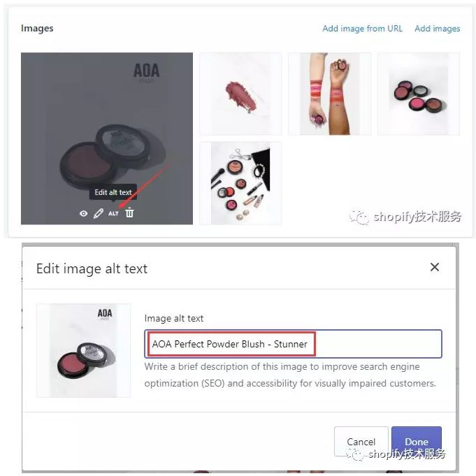The width and height of the screenshot is (476, 476).
Task: Select the makeup flat lay thumbnail
Action: pos(240,183)
